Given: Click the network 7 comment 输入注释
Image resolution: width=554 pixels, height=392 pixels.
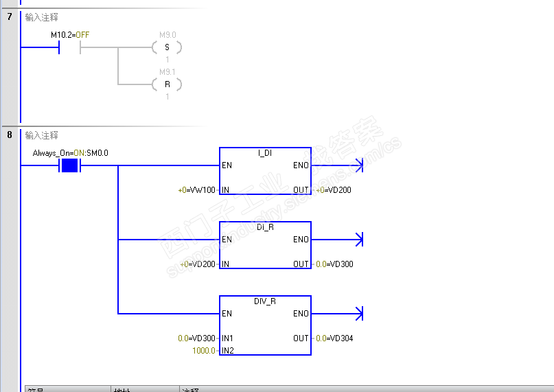Looking at the screenshot, I should click(41, 17).
